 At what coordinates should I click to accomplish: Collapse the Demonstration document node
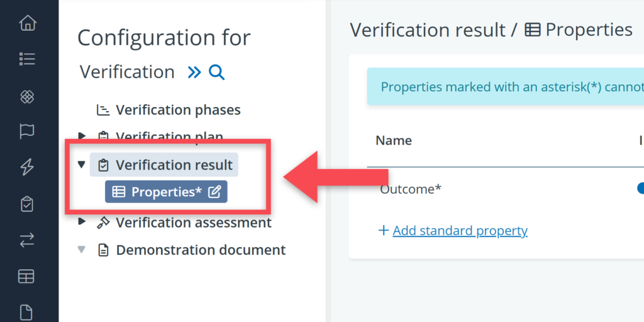click(x=81, y=250)
